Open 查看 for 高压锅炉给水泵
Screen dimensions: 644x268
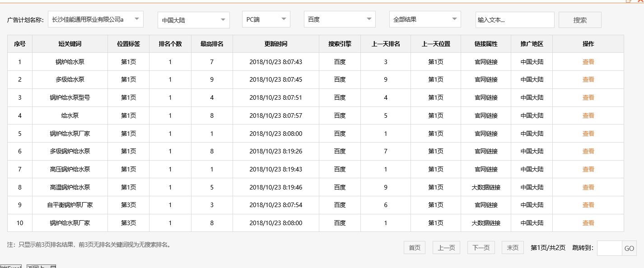(588, 169)
